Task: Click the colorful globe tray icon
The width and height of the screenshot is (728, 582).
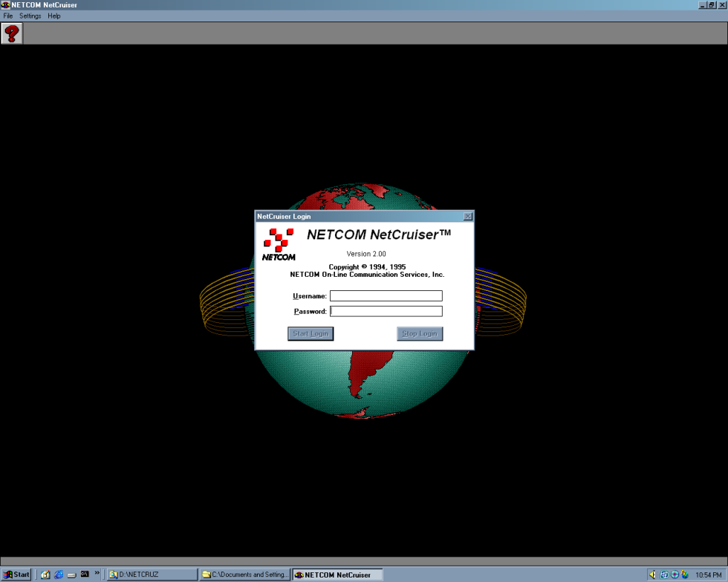Action: 685,575
